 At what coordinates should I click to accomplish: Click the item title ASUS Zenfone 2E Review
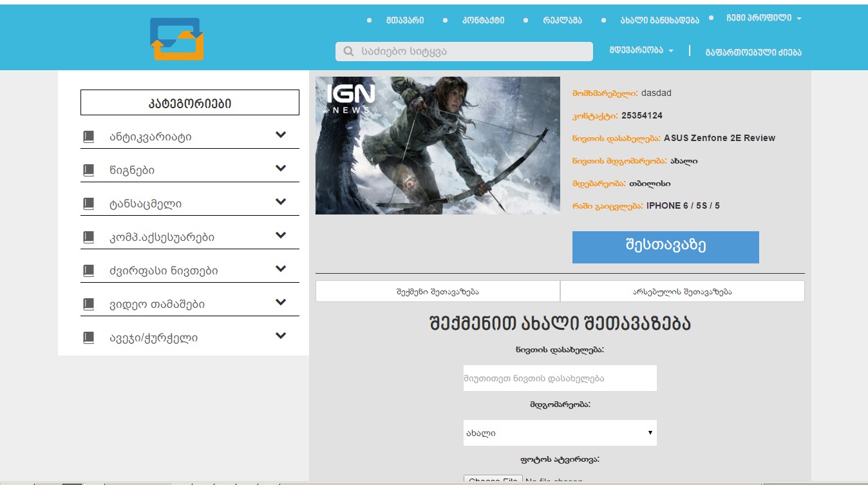[719, 138]
